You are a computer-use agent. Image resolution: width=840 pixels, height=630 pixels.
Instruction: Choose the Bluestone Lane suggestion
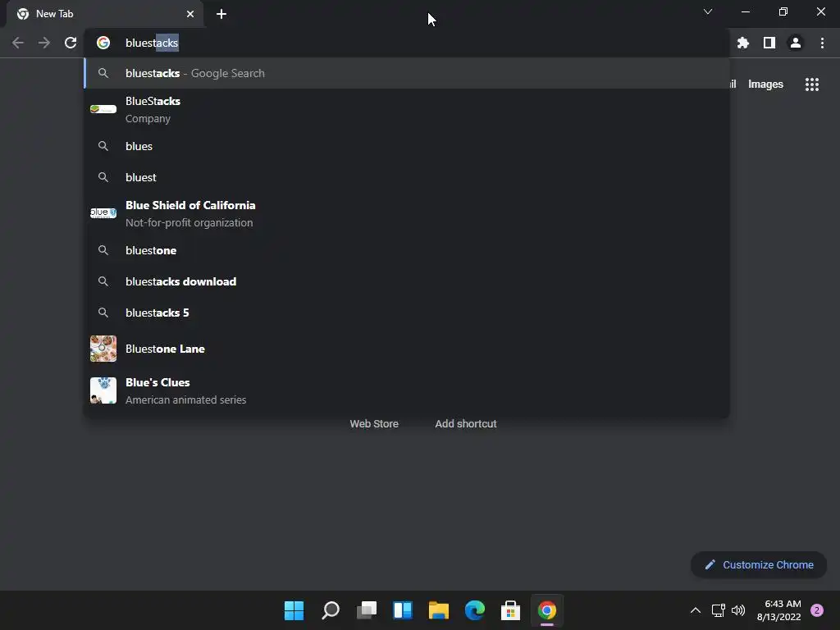(x=407, y=349)
